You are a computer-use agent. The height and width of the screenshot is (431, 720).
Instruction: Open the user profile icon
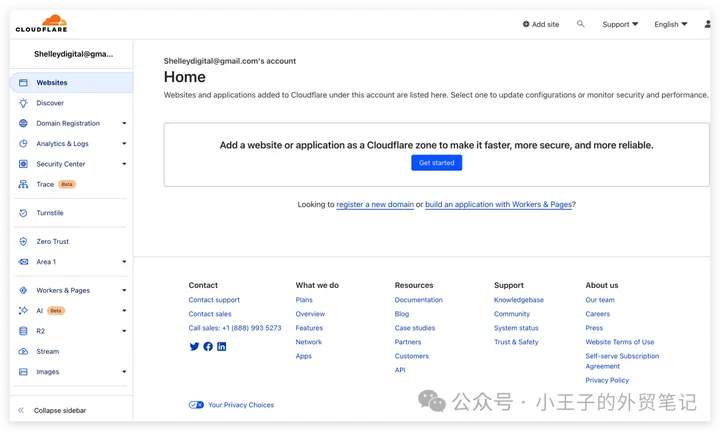click(x=708, y=24)
